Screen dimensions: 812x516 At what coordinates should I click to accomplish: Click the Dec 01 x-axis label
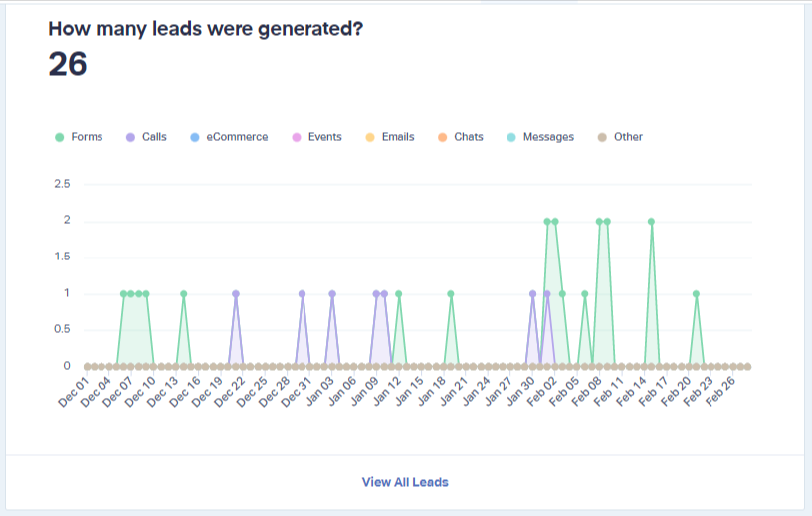pyautogui.click(x=73, y=390)
